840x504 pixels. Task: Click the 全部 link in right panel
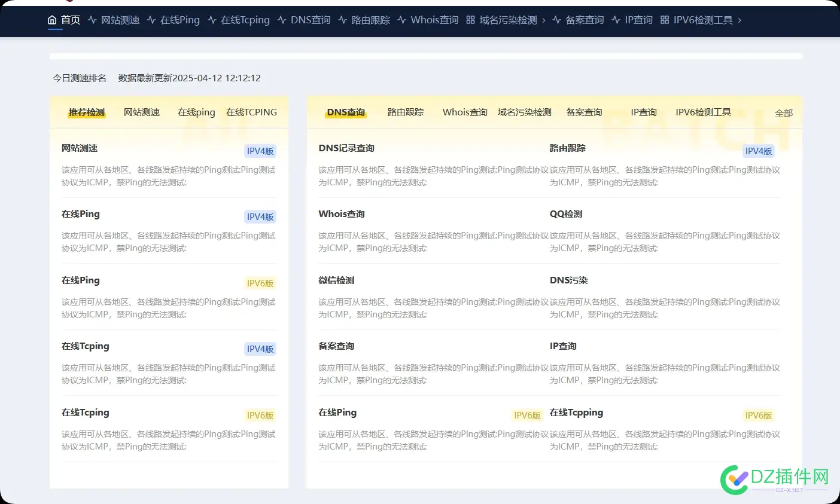point(783,113)
